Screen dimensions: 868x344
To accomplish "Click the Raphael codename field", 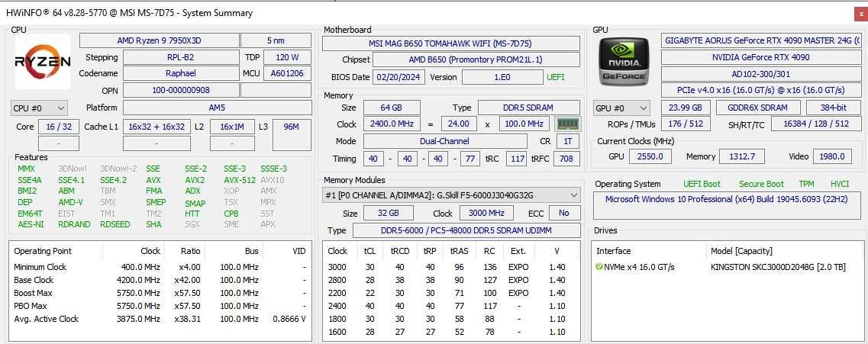I will click(180, 73).
